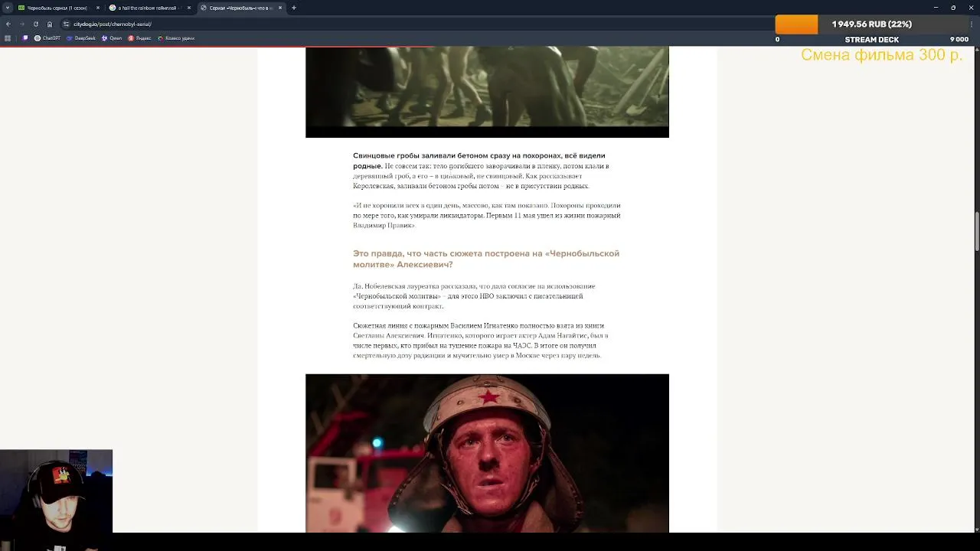The height and width of the screenshot is (551, 980).
Task: Click the 1949.56 RUB (22%) amount
Action: pos(871,24)
